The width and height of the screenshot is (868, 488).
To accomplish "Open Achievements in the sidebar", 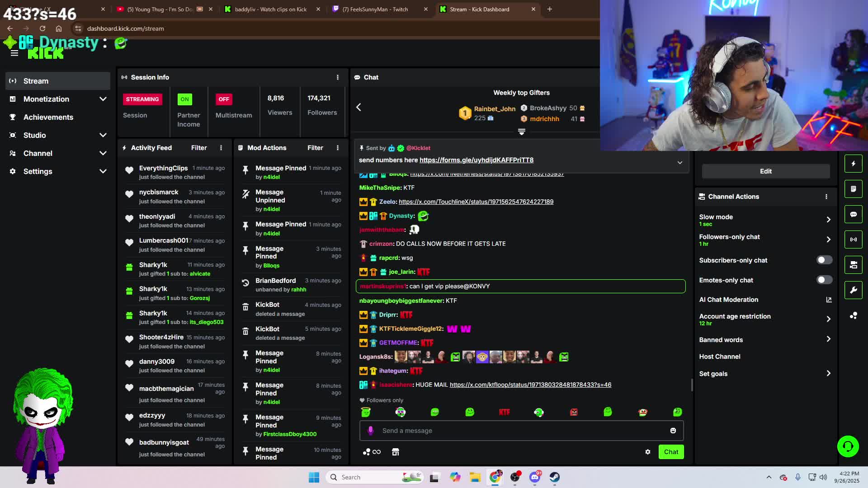I will (x=48, y=117).
